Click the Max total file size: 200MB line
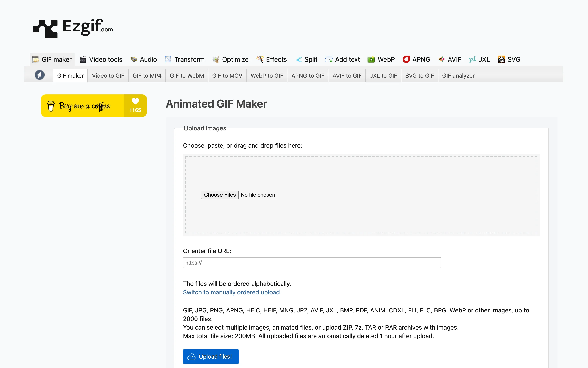The image size is (588, 368). [x=308, y=336]
